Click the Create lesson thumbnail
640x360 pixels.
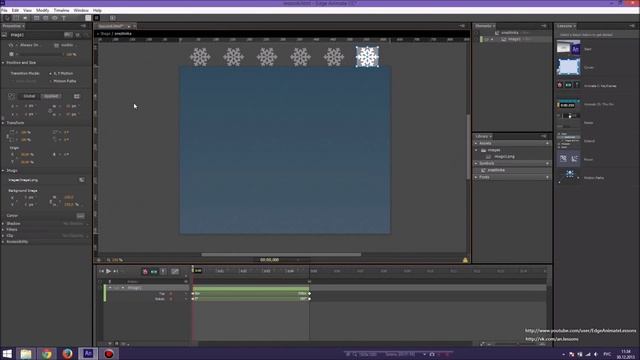pyautogui.click(x=569, y=67)
